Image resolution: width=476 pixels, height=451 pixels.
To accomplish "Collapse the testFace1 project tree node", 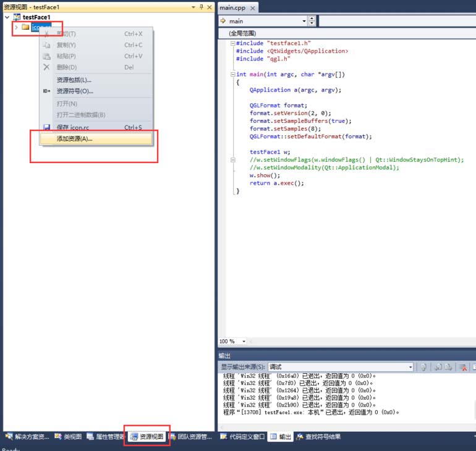I will coord(7,17).
